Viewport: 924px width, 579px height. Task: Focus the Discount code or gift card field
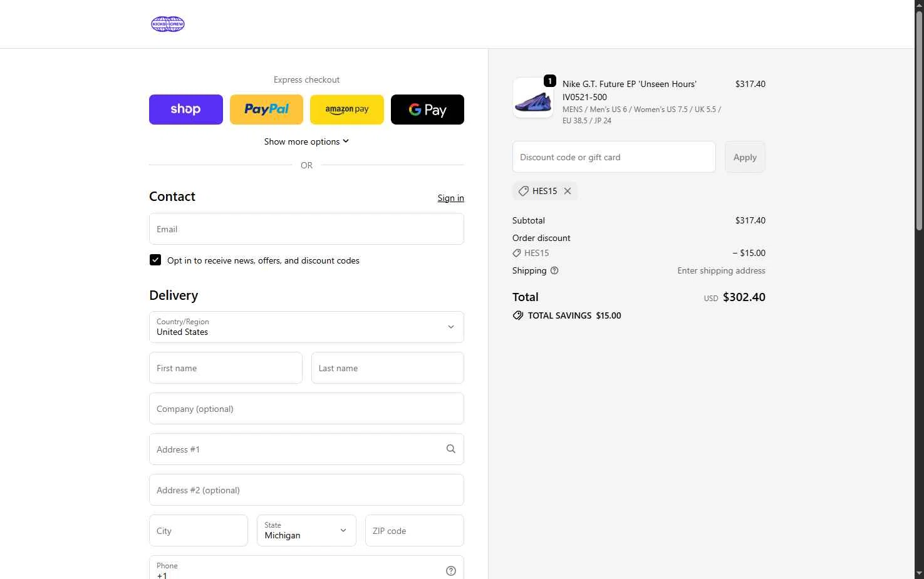[x=613, y=157]
